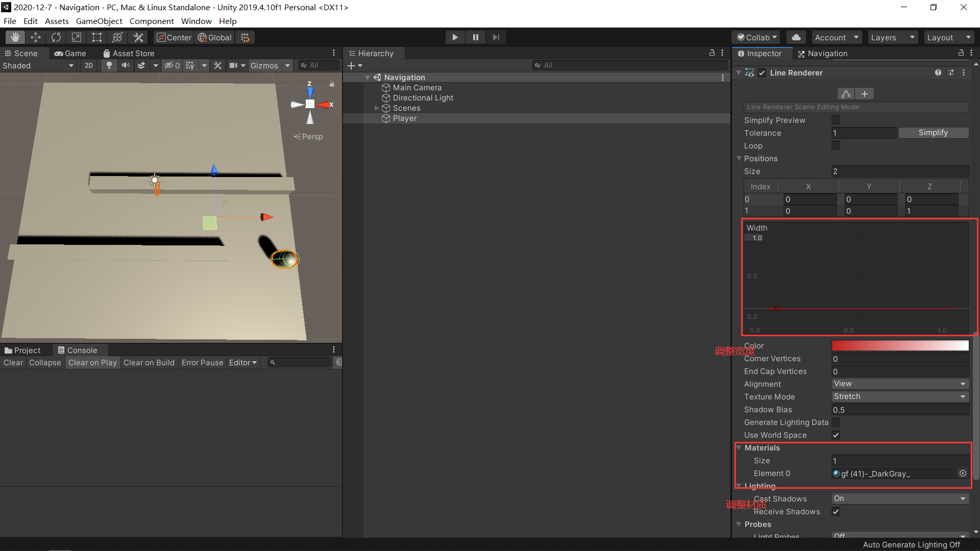Screen dimensions: 980x551
Task: Open the GameObject menu
Action: point(99,21)
